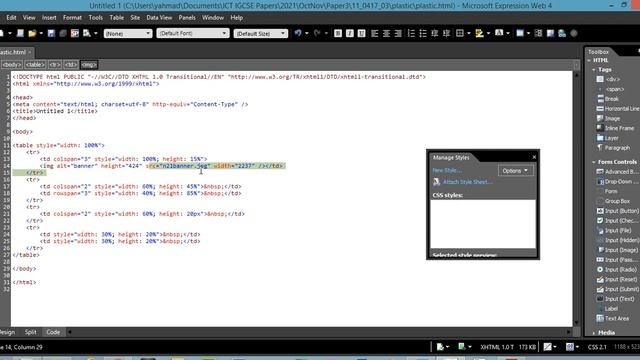Click the Decrease indent icon
640x360 pixels.
tap(435, 33)
